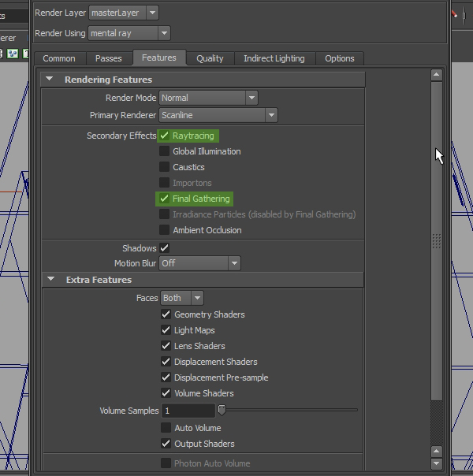Viewport: 473px width, 476px height.
Task: Enable Global Illumination
Action: [x=164, y=151]
